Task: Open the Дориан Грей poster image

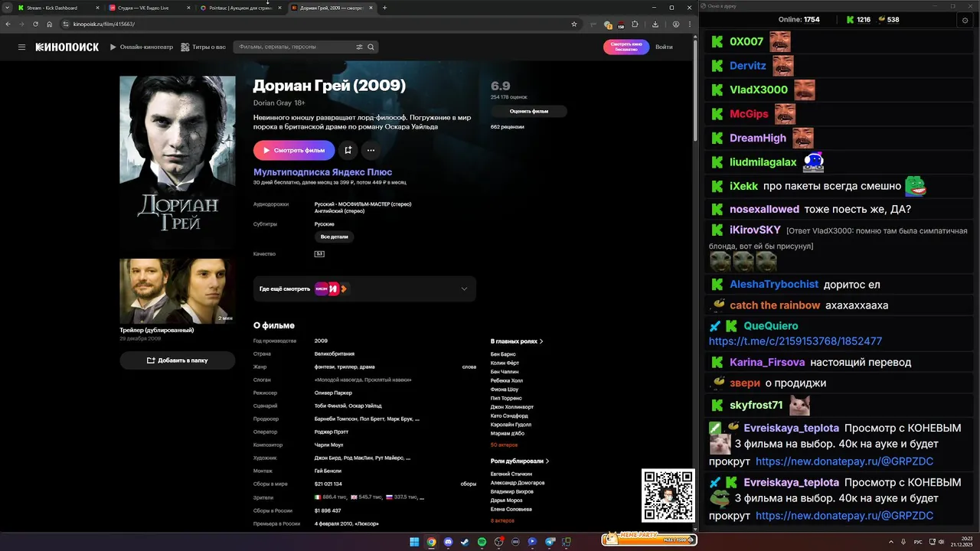Action: 177,163
